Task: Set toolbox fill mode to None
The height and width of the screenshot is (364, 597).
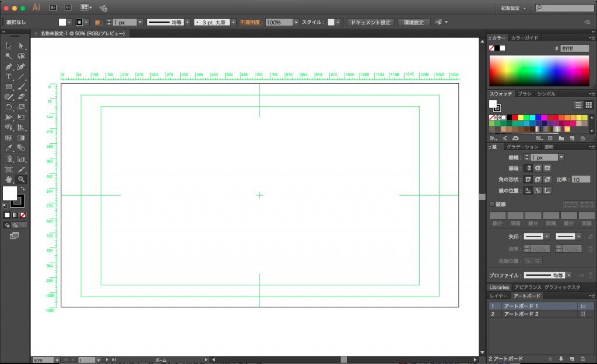Action: tap(23, 215)
